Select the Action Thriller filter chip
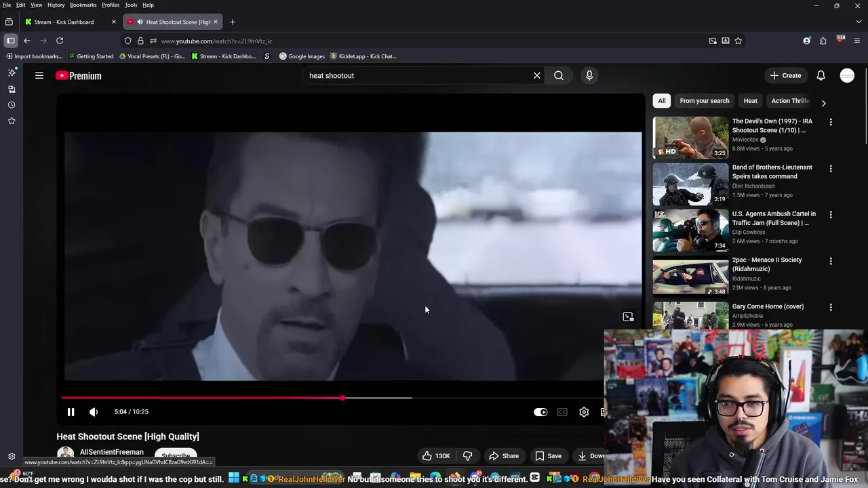868x488 pixels. (x=790, y=101)
